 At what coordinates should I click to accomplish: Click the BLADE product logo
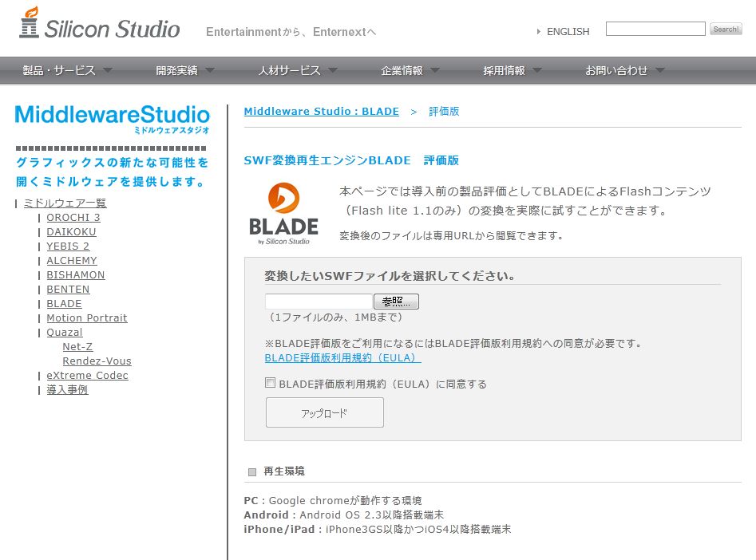pyautogui.click(x=283, y=214)
